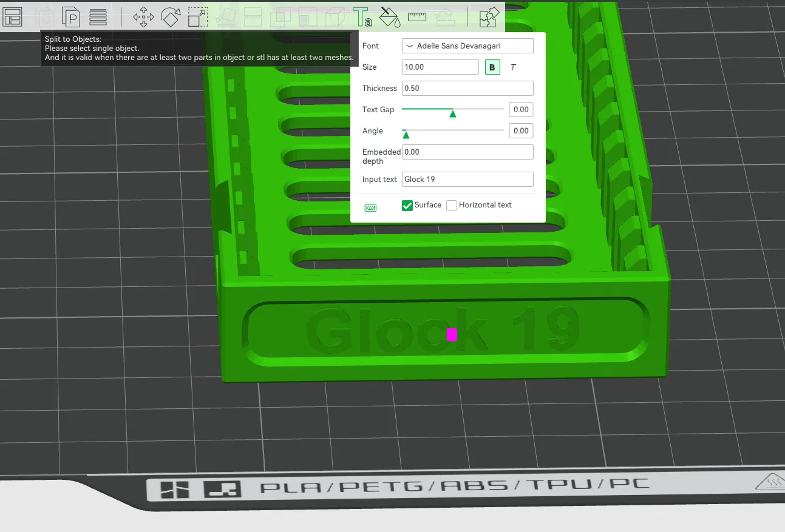Click the Size input field

[x=440, y=67]
